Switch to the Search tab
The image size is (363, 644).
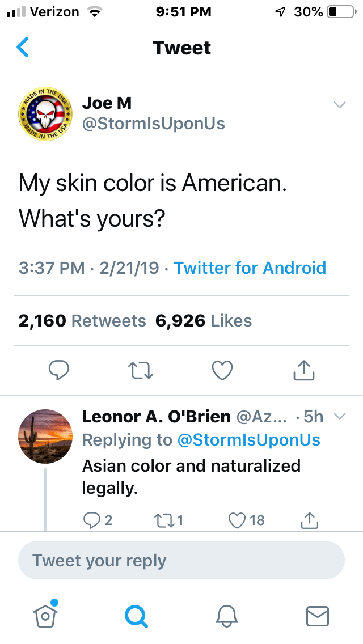pyautogui.click(x=136, y=615)
